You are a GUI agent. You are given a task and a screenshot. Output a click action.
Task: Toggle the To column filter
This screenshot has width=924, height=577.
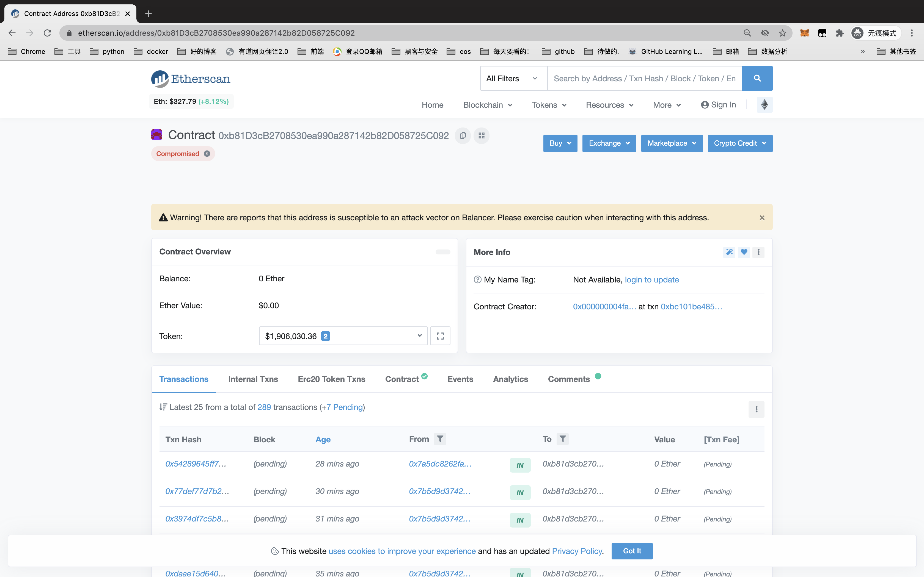pyautogui.click(x=562, y=439)
